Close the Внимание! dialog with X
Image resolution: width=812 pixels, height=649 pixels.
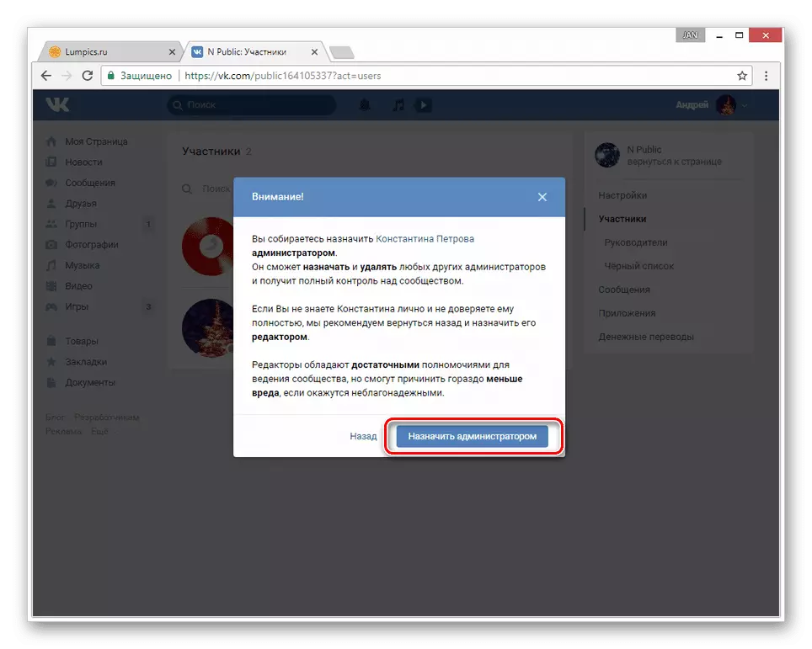pos(542,197)
